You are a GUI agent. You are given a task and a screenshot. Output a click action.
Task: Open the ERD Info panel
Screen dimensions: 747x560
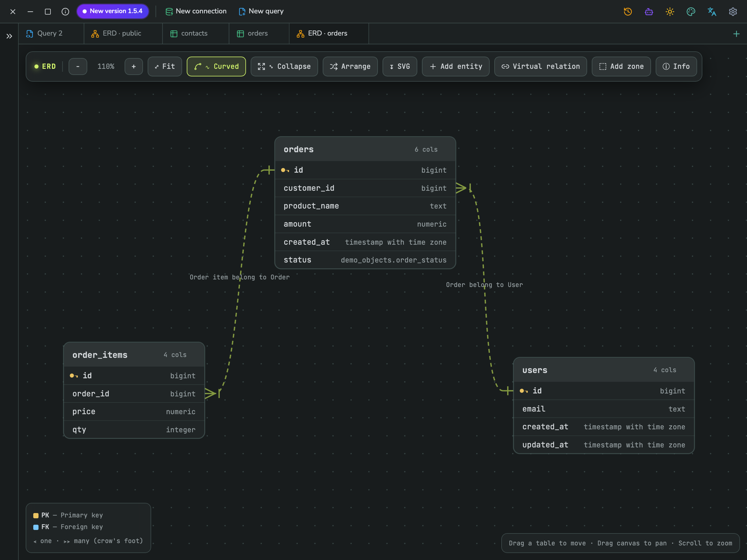pos(676,66)
